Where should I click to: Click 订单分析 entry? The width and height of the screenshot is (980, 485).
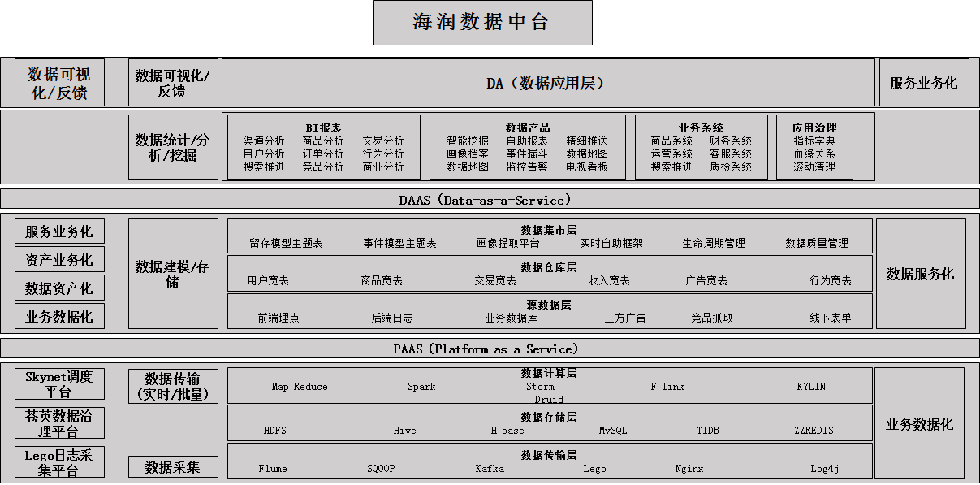pyautogui.click(x=323, y=154)
